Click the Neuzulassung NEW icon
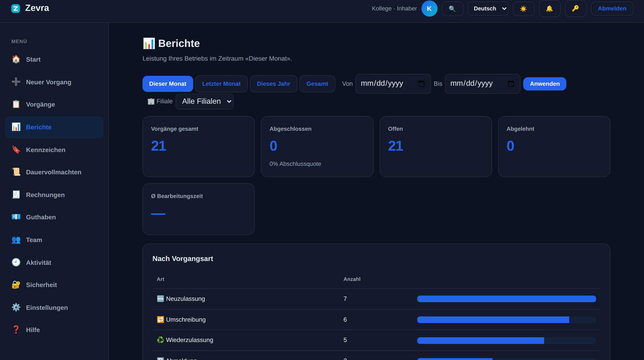 [x=160, y=298]
